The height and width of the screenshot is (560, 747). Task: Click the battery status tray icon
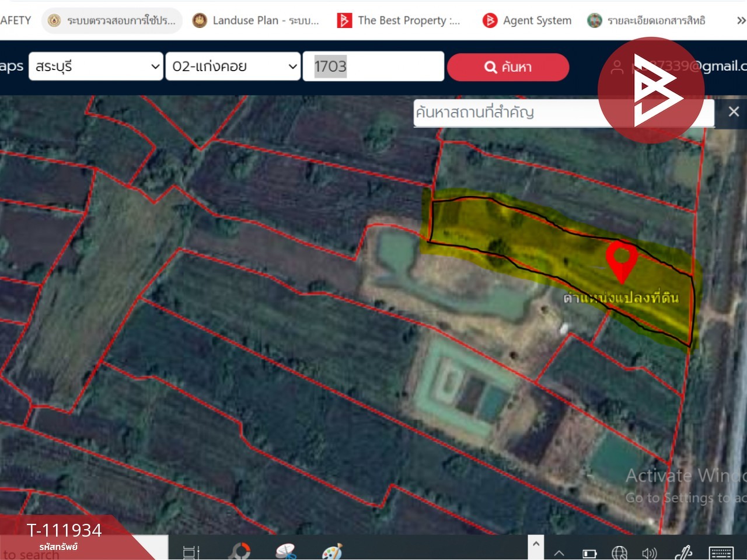pos(589,553)
